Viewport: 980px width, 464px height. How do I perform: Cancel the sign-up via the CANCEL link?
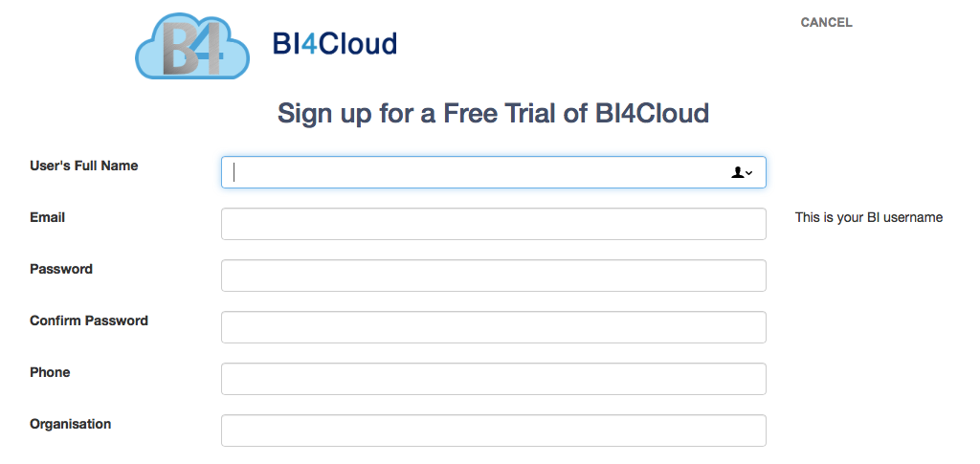[x=826, y=22]
